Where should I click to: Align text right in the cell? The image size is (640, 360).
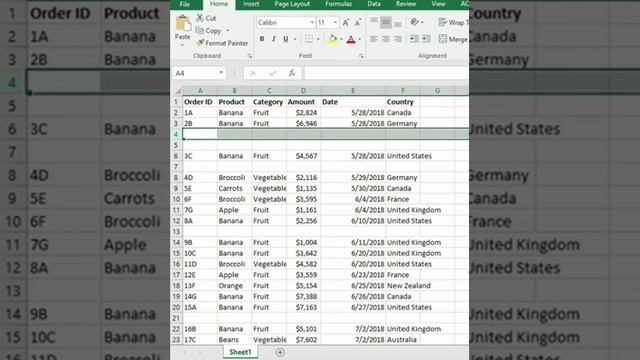pos(398,39)
